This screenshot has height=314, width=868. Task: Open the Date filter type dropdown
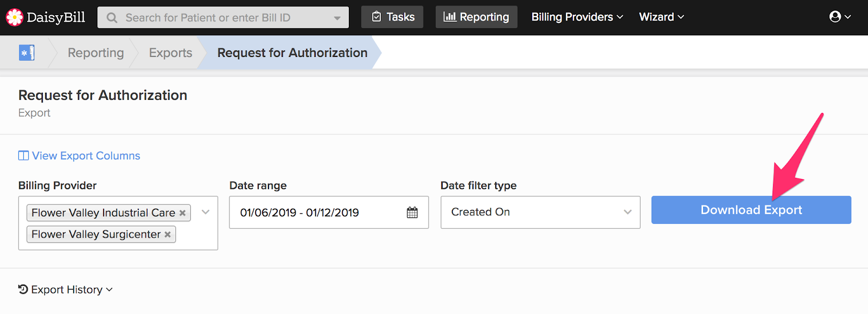tap(540, 212)
